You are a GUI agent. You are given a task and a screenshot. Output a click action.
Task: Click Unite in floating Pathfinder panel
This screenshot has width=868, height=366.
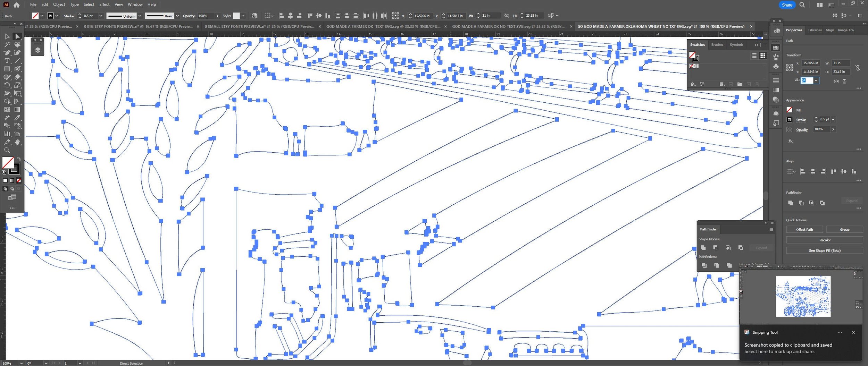(703, 248)
